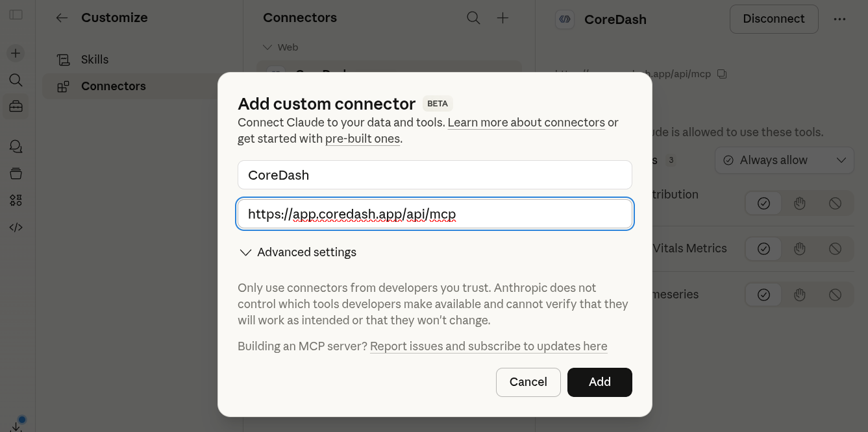Set Vitals Metrics tool to needs approval
The image size is (868, 432).
(799, 249)
